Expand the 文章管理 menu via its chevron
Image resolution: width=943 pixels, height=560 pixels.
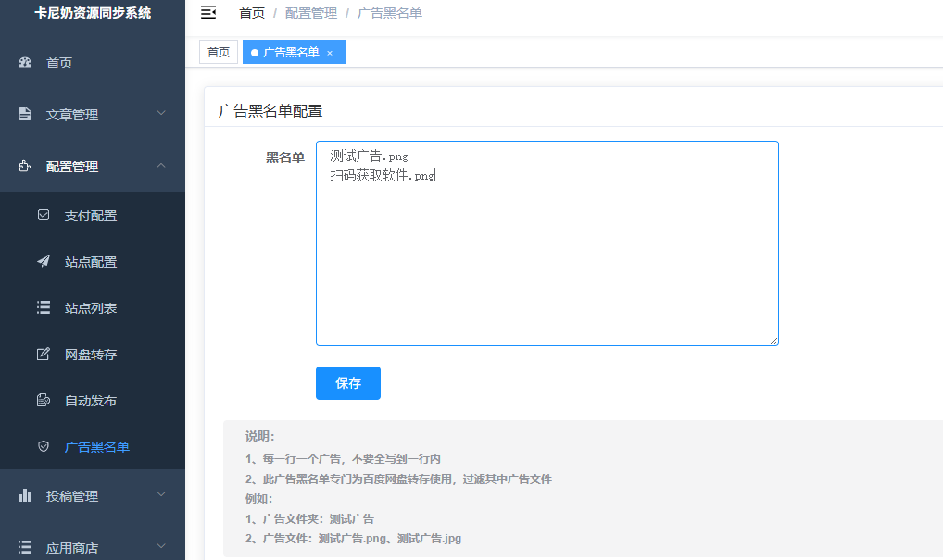(160, 114)
